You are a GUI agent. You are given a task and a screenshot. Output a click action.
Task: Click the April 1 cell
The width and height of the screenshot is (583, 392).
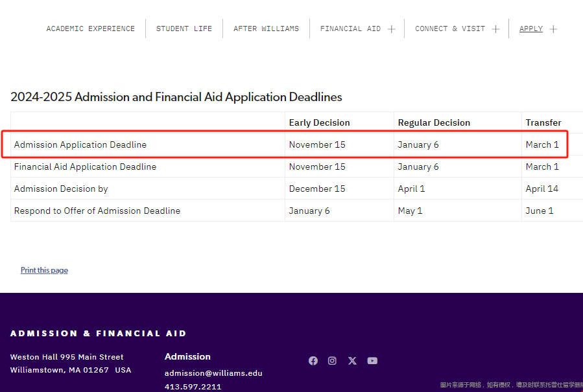pos(411,189)
